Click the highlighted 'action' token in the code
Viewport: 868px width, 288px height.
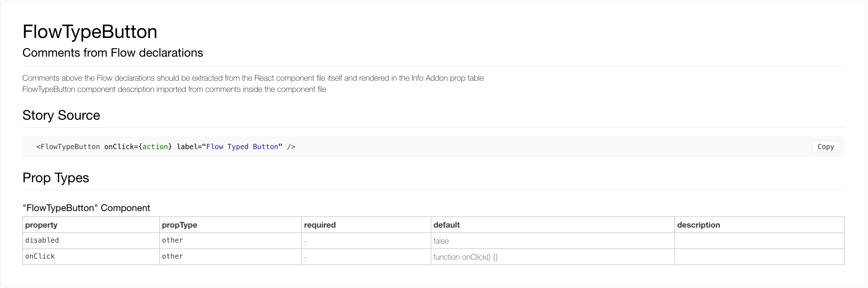pyautogui.click(x=156, y=146)
